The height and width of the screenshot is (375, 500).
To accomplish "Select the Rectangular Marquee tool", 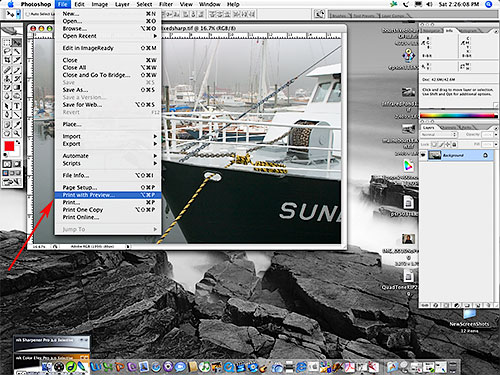I will (7, 43).
